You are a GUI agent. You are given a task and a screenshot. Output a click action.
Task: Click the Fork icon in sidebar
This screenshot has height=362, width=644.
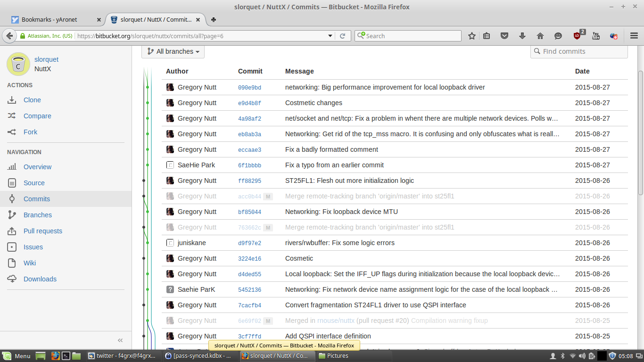(12, 132)
